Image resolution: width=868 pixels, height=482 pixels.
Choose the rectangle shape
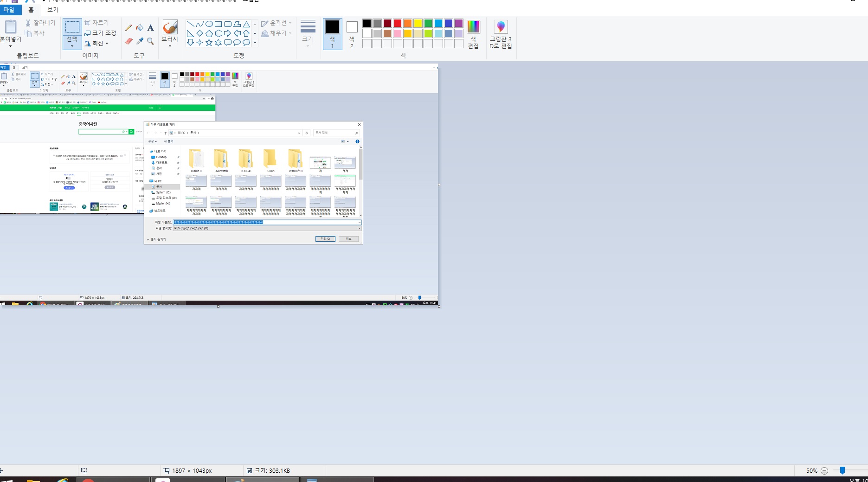(x=218, y=24)
